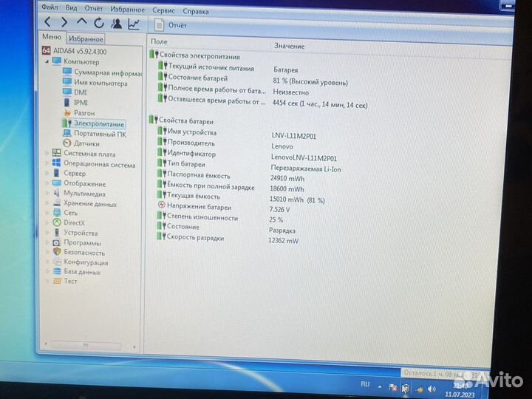Select Датчики tree item

pos(81,143)
